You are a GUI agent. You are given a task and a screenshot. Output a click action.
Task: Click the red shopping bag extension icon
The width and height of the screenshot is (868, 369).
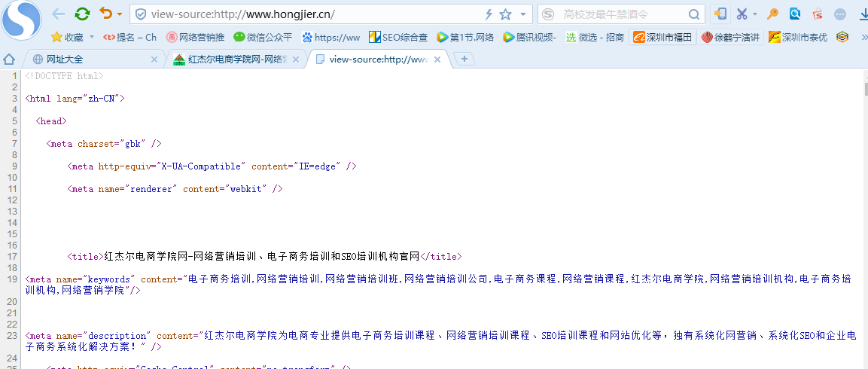click(x=818, y=14)
